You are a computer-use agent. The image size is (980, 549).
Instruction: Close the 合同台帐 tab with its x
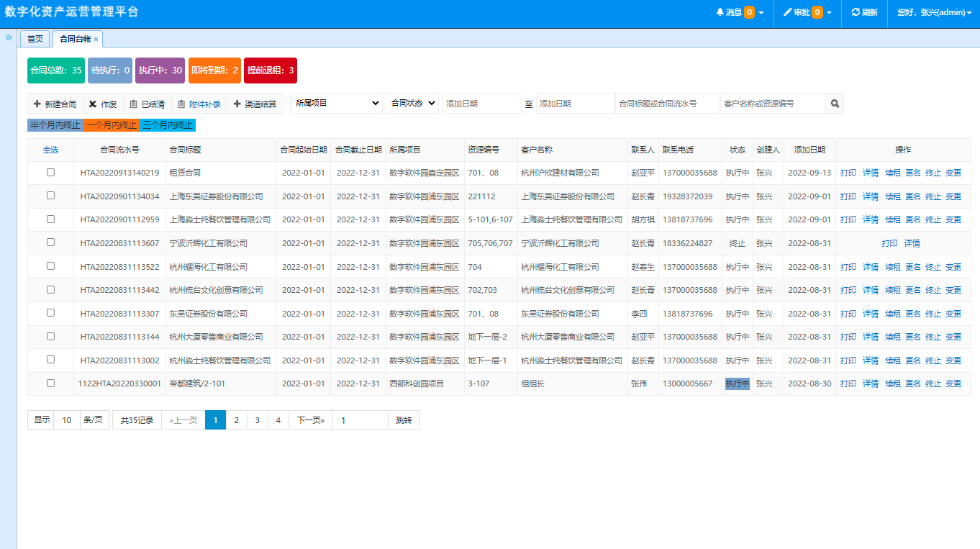coord(96,39)
